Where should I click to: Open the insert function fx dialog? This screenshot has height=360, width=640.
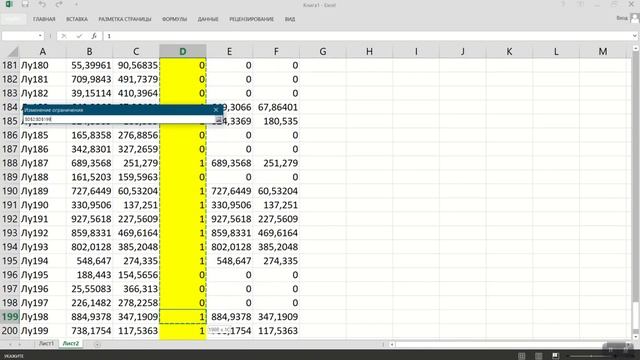click(x=94, y=36)
